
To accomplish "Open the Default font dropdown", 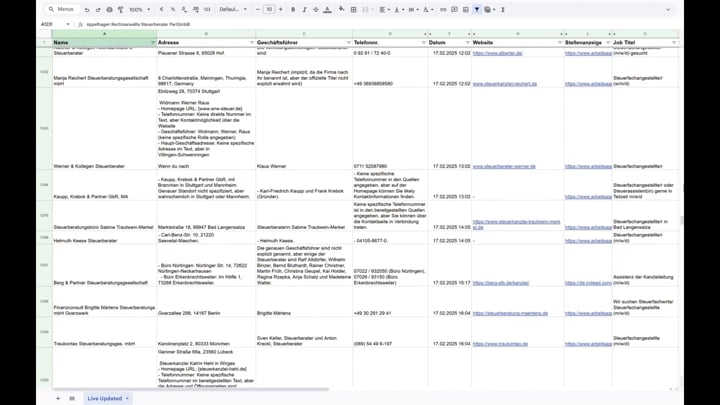I will 233,10.
